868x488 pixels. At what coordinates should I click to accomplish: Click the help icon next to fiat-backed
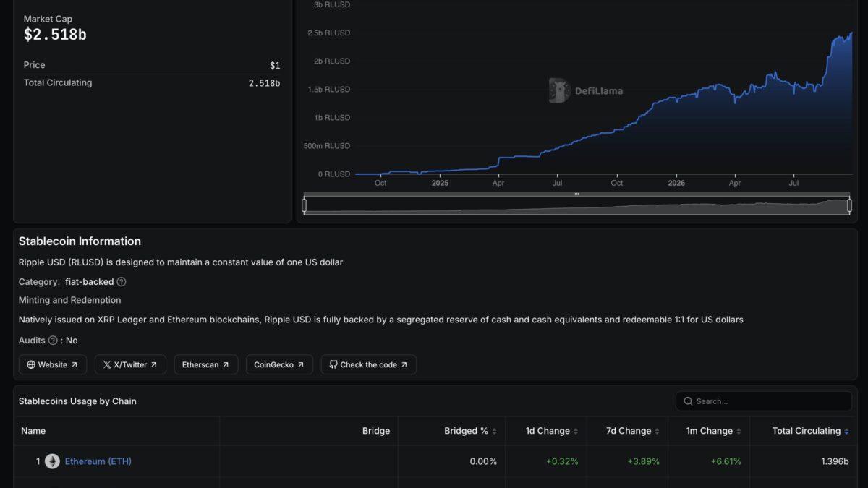click(122, 282)
